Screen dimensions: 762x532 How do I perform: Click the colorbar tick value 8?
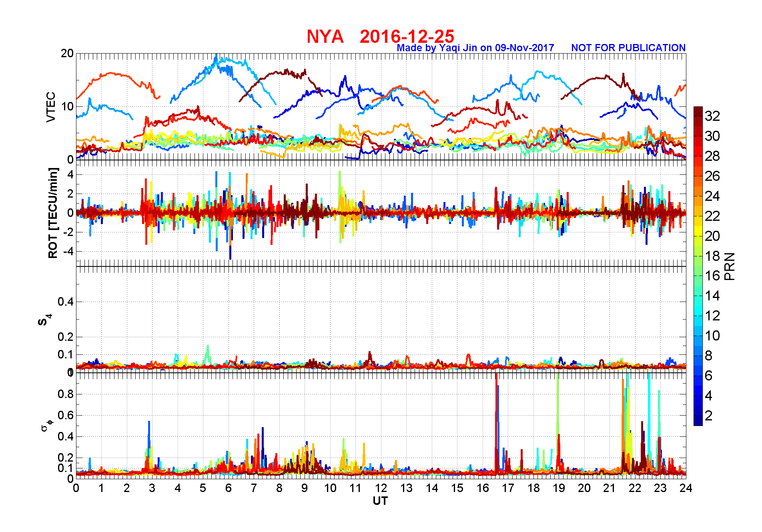click(709, 356)
